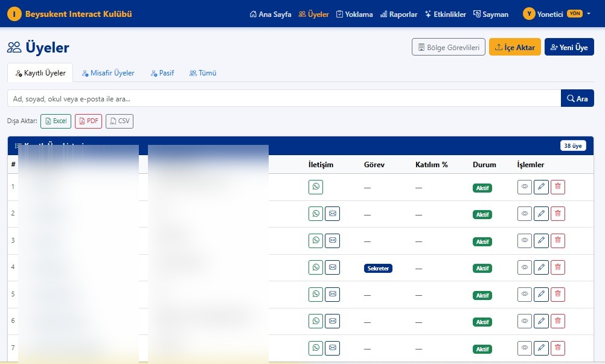Screen dimensions: 605x364
Task: Go to Etkinlikler in navigation bar
Action: [445, 14]
